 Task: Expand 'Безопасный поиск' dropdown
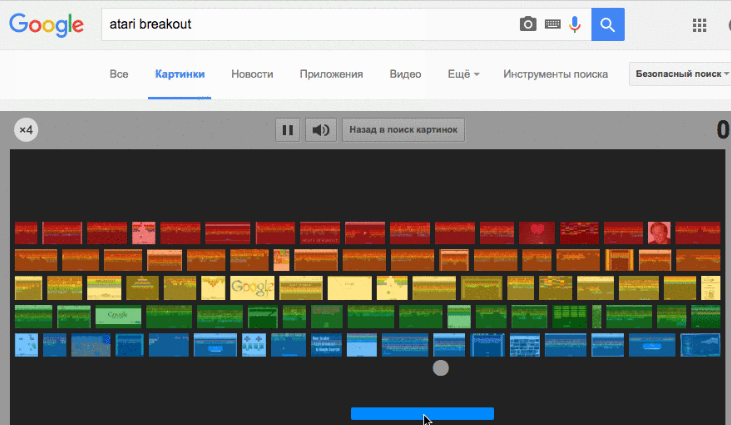click(x=681, y=74)
